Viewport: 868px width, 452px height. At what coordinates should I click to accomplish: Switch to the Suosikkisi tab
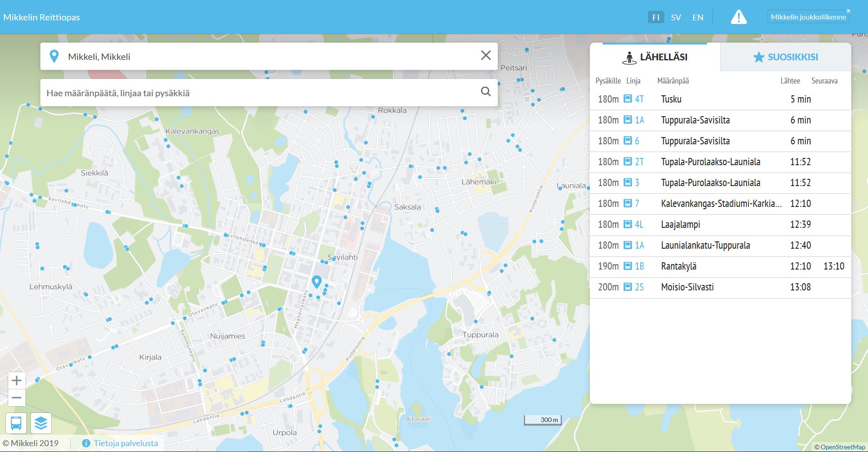point(785,57)
